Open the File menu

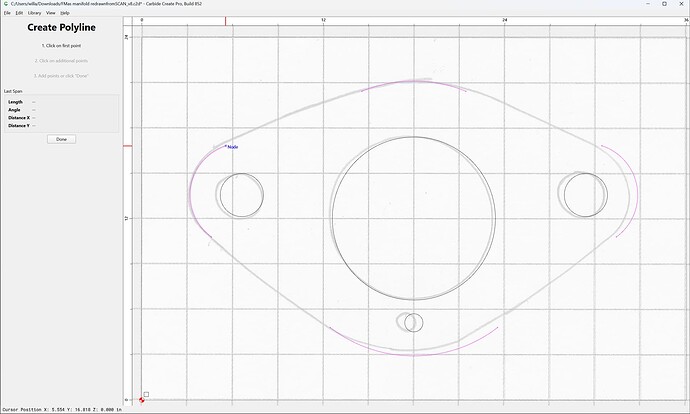pyautogui.click(x=7, y=13)
